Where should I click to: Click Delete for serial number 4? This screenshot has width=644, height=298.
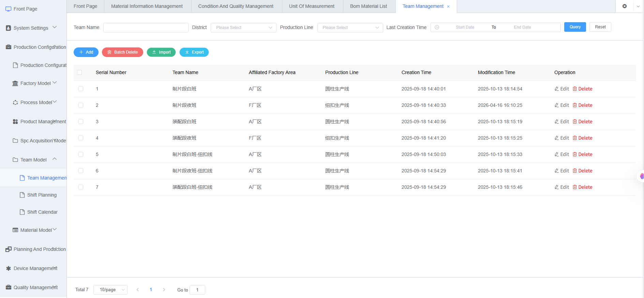coord(583,138)
